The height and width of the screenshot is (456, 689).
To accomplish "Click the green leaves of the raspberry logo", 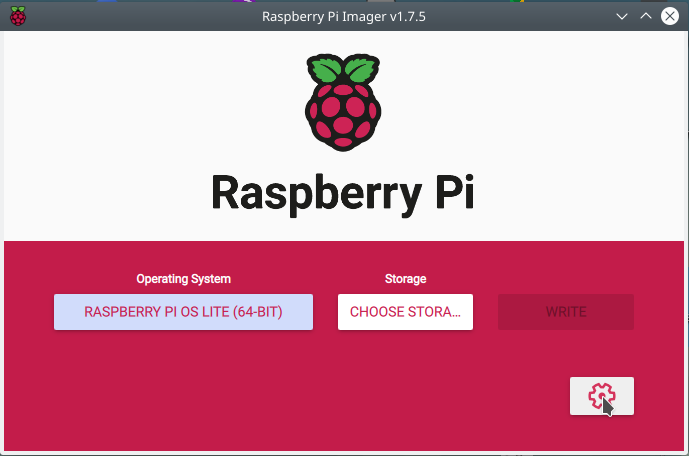I will pos(343,69).
